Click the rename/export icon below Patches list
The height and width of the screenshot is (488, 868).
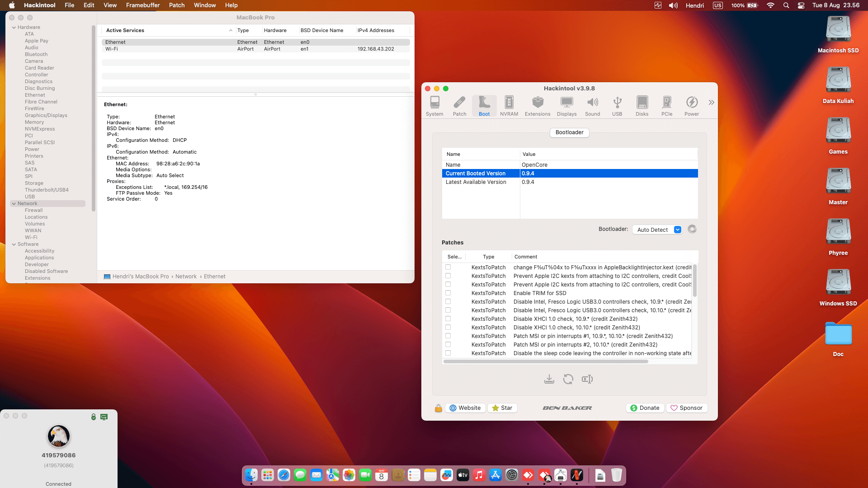(587, 379)
